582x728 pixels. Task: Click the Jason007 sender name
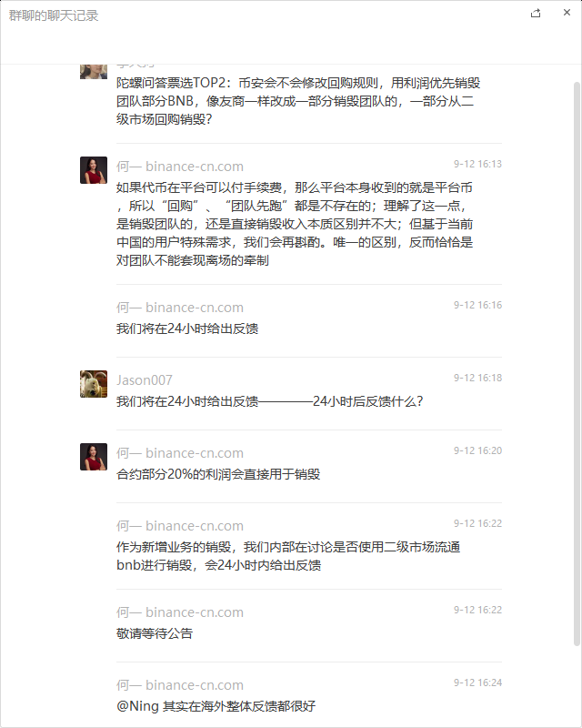click(x=145, y=379)
